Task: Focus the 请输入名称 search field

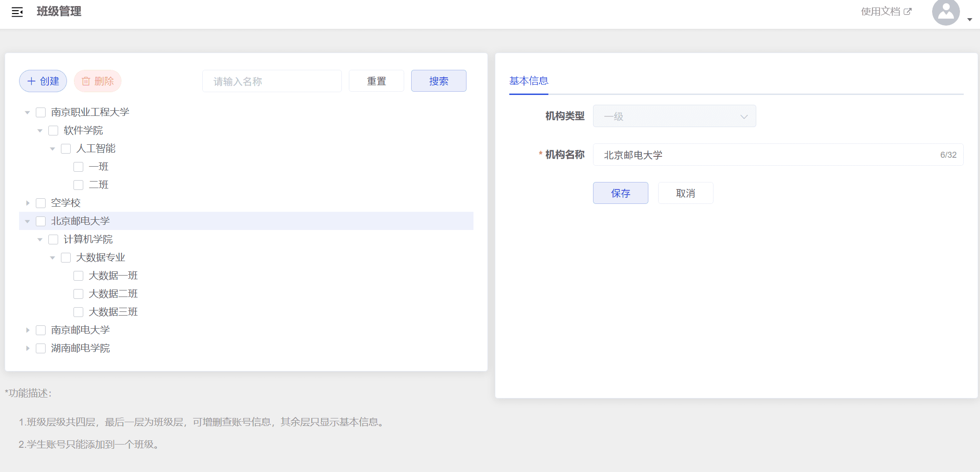Action: pyautogui.click(x=272, y=81)
